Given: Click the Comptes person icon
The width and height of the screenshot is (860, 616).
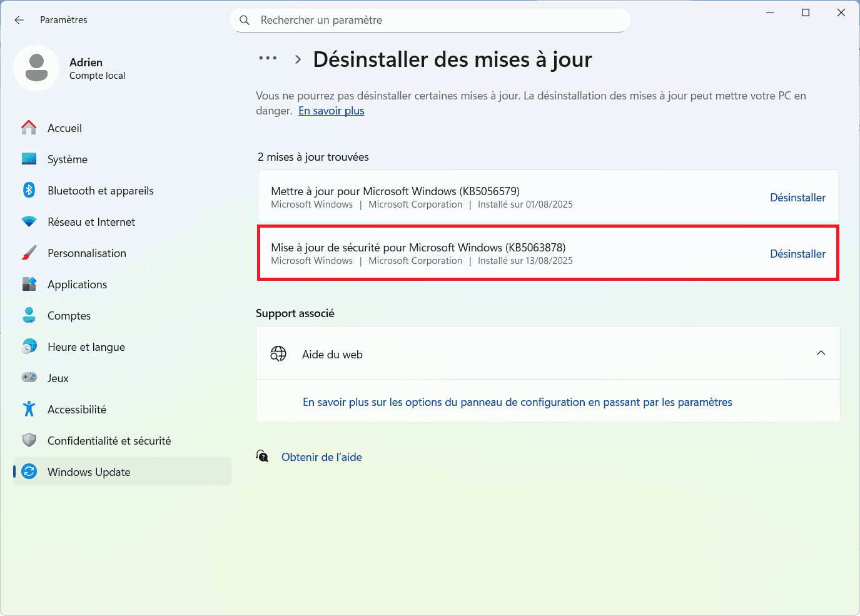Looking at the screenshot, I should 29,315.
